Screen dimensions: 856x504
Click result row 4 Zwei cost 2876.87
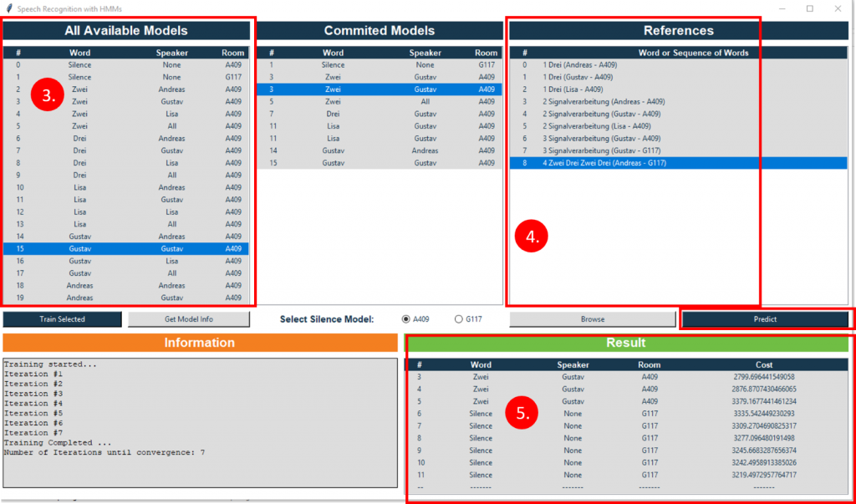coord(626,389)
